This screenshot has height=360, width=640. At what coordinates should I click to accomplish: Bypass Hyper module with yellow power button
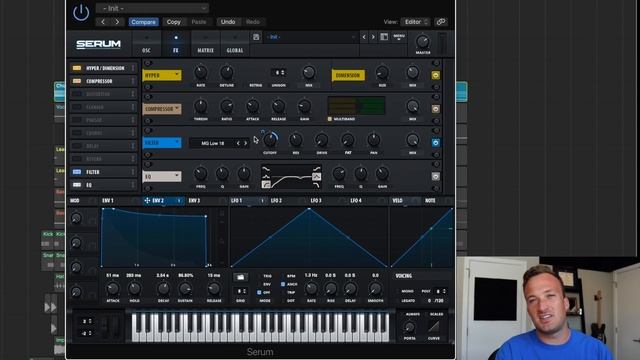(x=436, y=75)
